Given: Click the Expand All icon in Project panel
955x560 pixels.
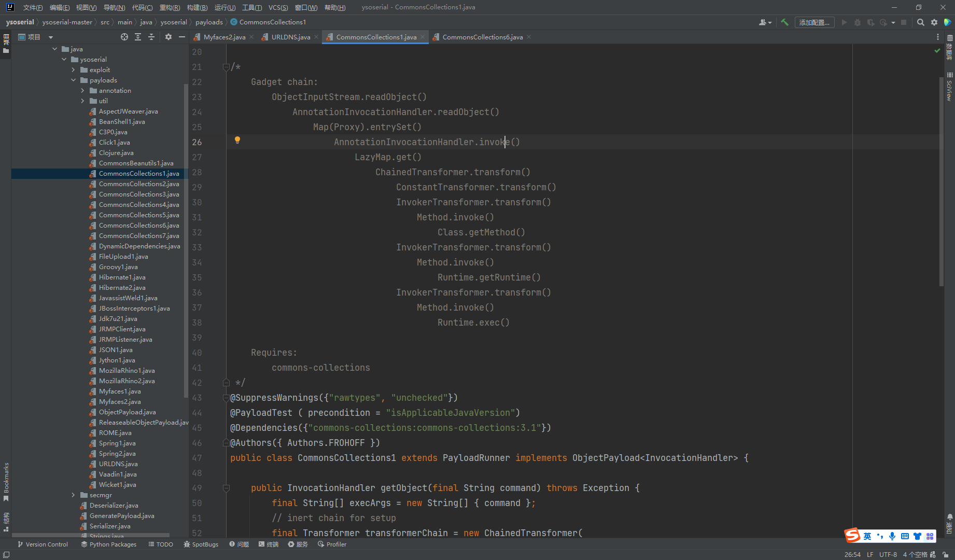Looking at the screenshot, I should (x=138, y=37).
